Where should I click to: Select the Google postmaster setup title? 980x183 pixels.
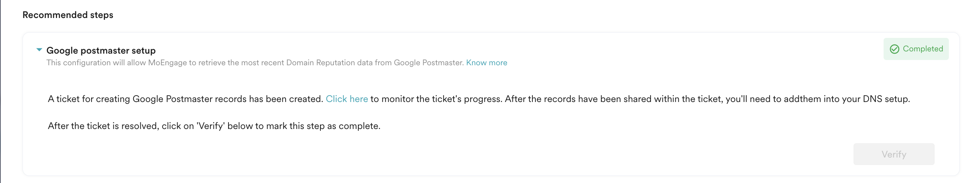(x=101, y=51)
